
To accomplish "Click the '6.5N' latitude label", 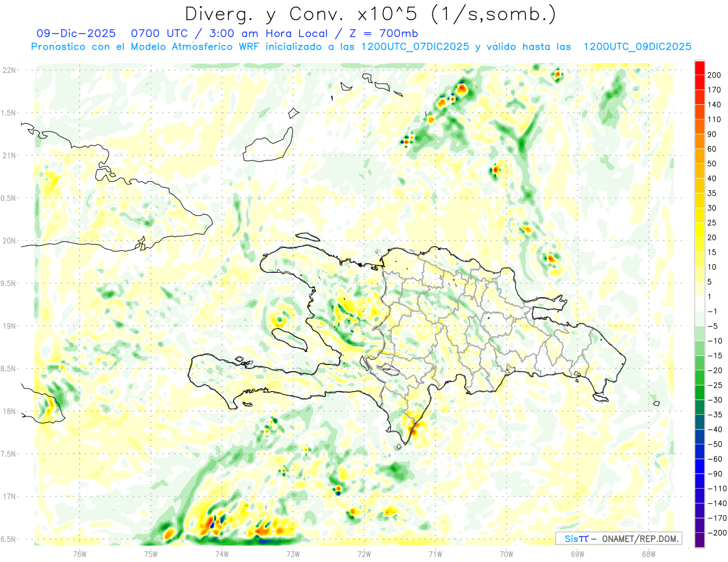I will click(x=9, y=539).
